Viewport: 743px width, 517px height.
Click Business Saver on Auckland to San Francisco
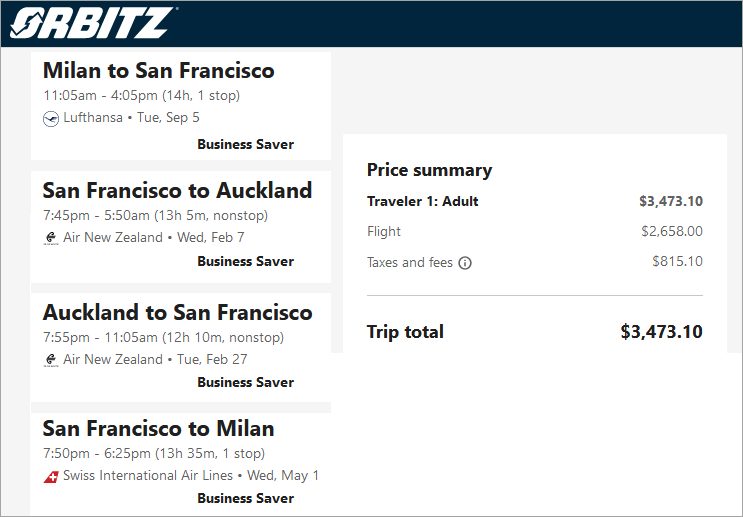[x=245, y=382]
